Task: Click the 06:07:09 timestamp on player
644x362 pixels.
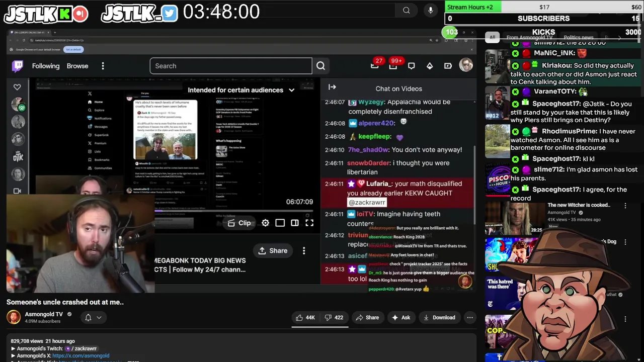Action: [x=299, y=202]
